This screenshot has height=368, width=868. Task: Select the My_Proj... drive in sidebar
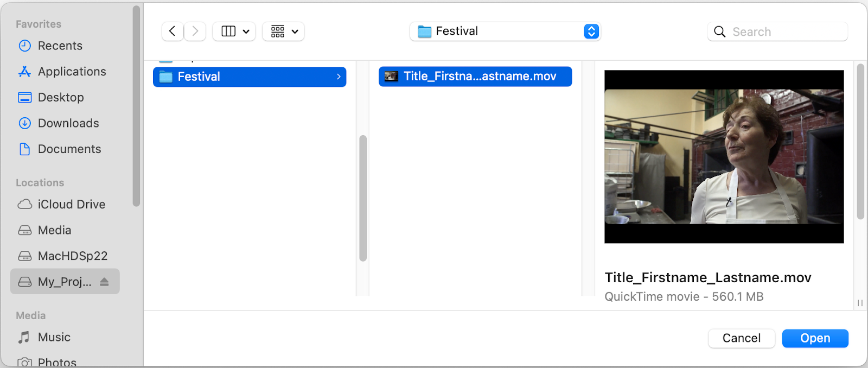click(65, 282)
